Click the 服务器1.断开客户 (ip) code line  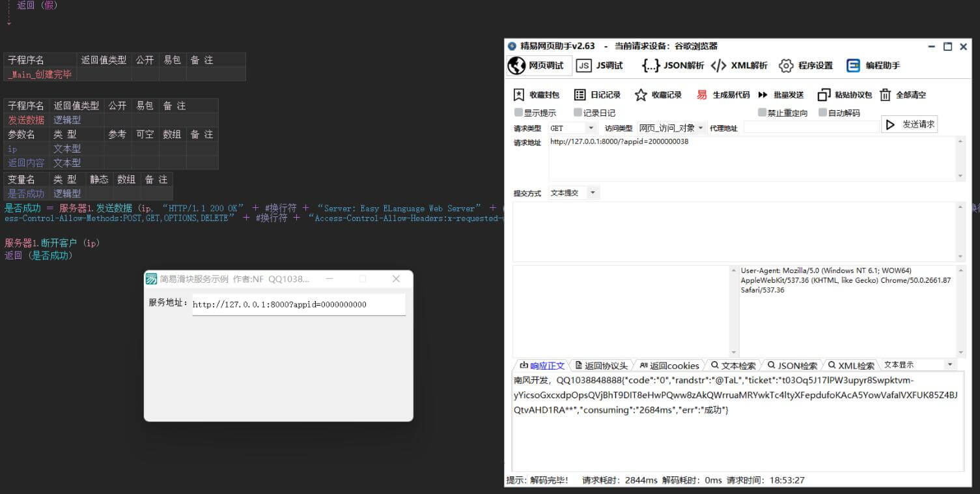pyautogui.click(x=52, y=243)
